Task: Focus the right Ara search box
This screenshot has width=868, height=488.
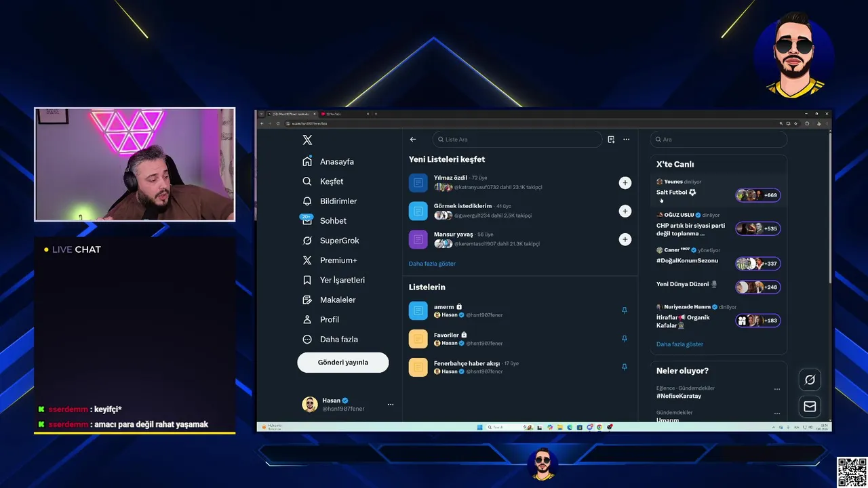Action: point(718,140)
